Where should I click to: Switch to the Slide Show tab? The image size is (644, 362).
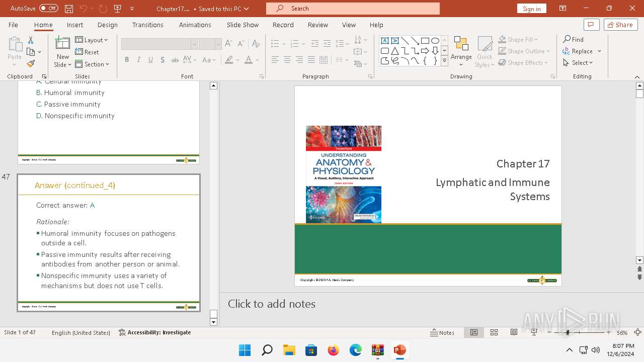coord(243,25)
